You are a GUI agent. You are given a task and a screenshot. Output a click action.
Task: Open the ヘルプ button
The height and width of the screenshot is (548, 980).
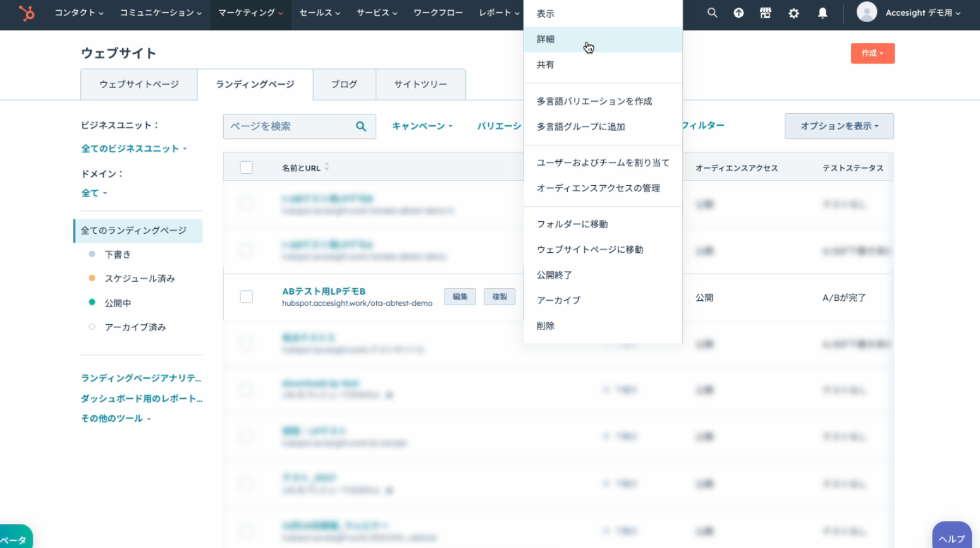[952, 536]
